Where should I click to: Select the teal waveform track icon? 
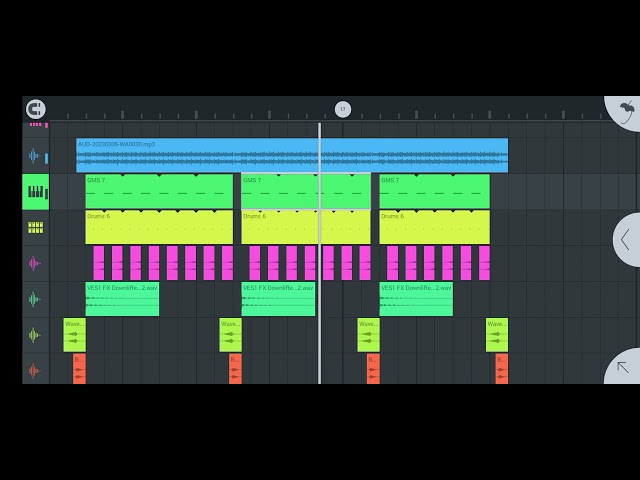pyautogui.click(x=35, y=299)
